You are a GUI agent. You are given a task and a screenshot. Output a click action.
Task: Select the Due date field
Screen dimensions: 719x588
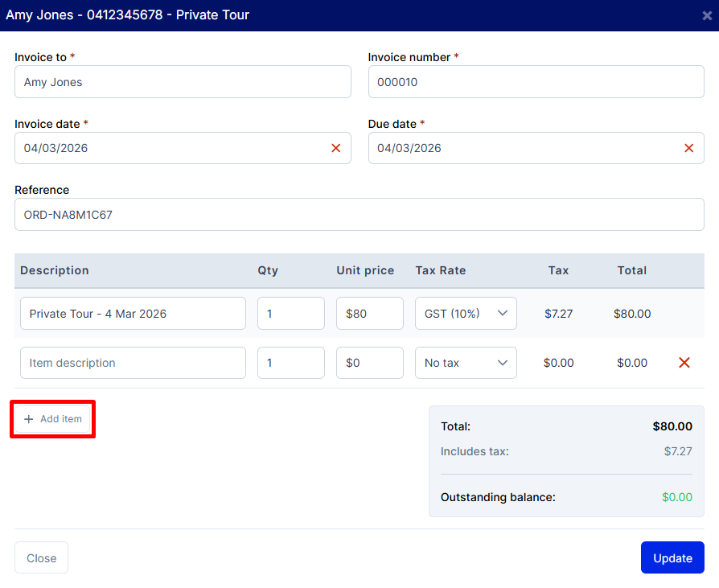coord(523,148)
